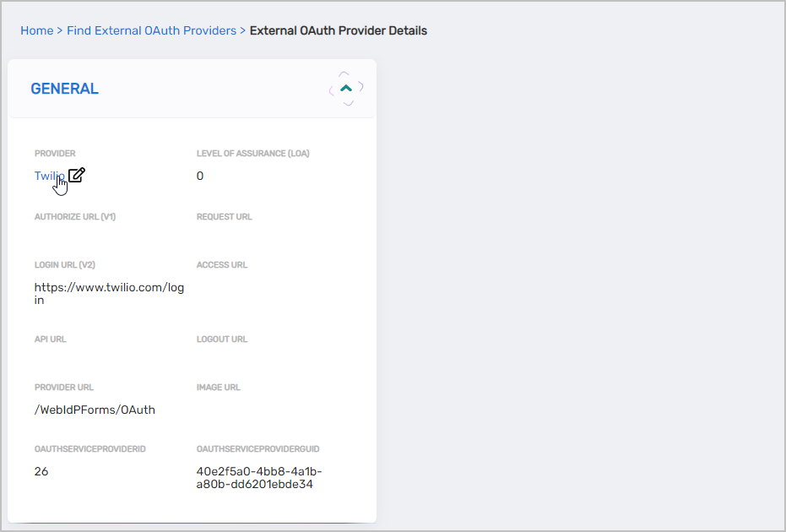Click the edit pencil icon beside Twilio

pos(76,175)
